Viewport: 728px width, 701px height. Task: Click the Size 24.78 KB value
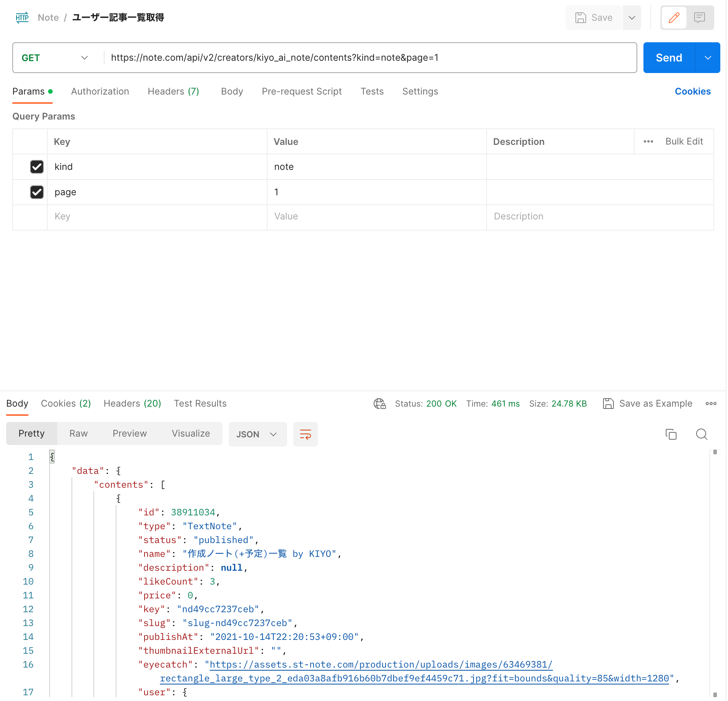569,404
